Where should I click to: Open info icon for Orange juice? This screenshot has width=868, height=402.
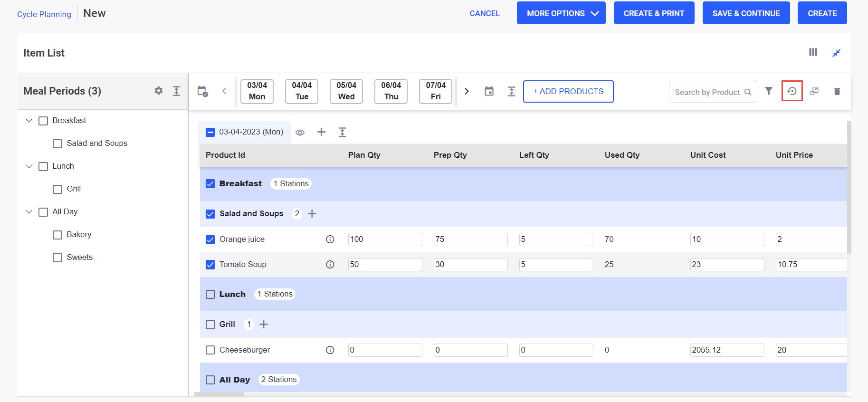330,239
